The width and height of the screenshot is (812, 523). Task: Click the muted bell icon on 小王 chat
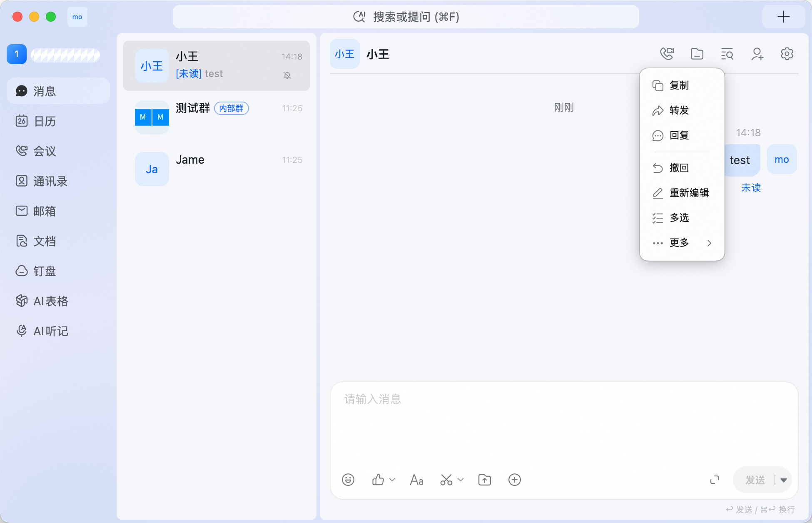287,75
